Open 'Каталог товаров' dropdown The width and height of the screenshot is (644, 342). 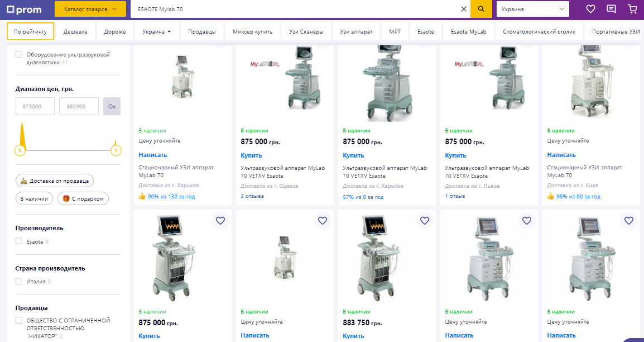(x=90, y=9)
